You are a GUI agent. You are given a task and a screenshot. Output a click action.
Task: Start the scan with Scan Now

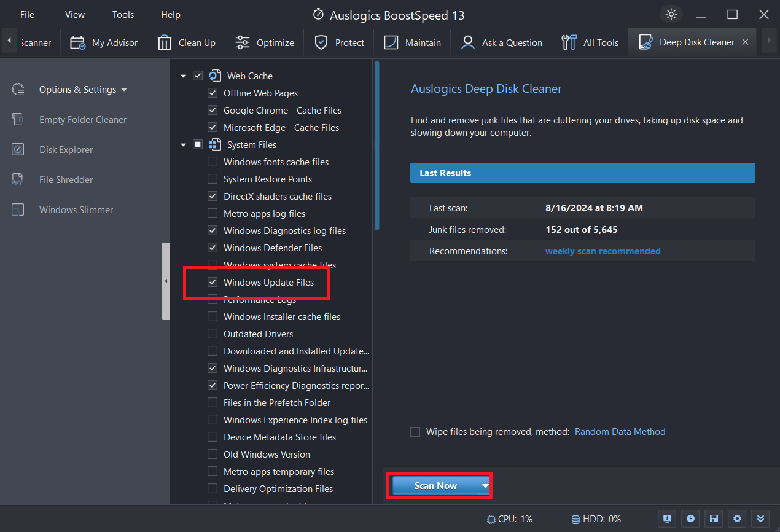tap(435, 485)
